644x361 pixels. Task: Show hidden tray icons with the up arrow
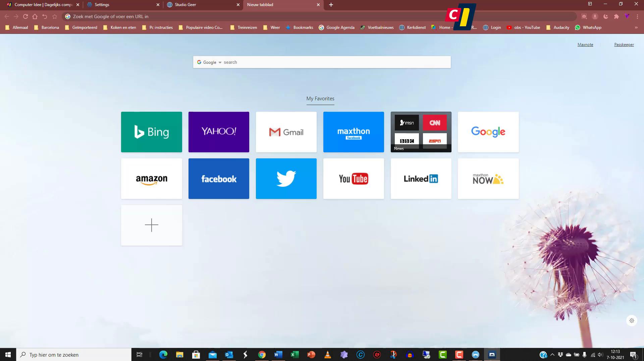pos(552,355)
